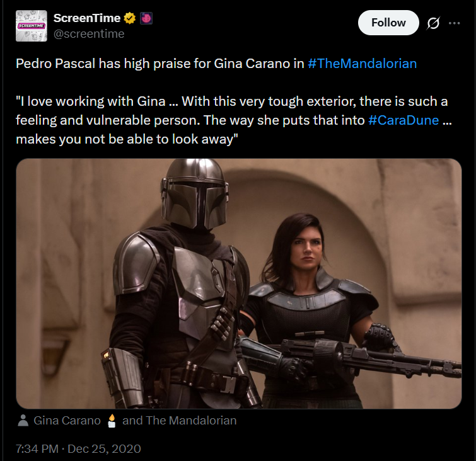476x461 pixels.
Task: Enlarge the Mandalorian and Cara Dune photo
Action: pyautogui.click(x=239, y=283)
